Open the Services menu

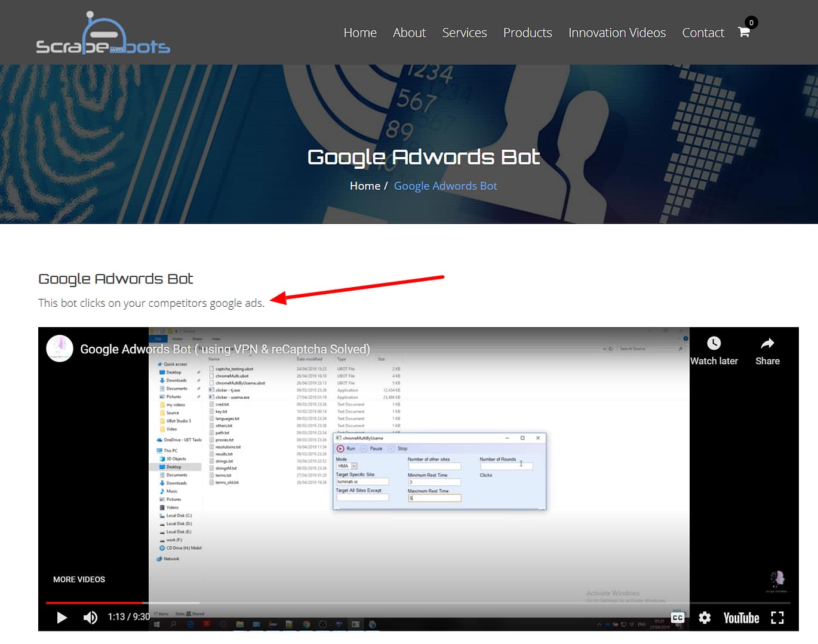[x=465, y=33]
